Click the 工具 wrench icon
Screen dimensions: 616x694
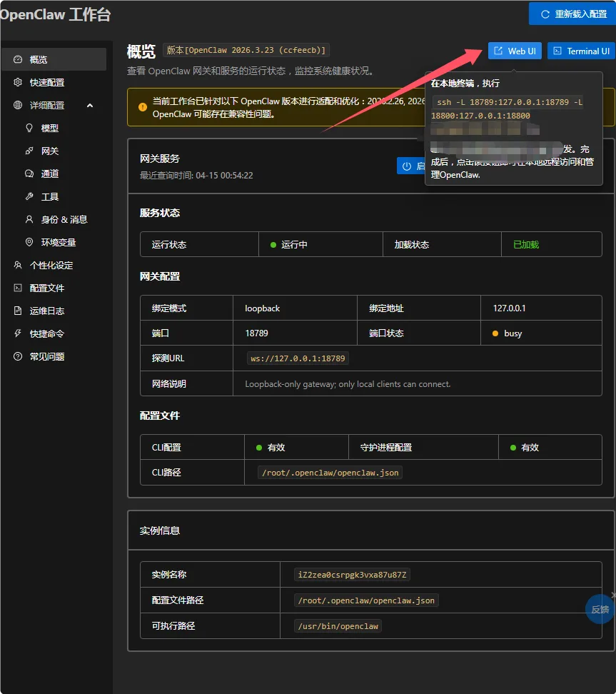[29, 196]
